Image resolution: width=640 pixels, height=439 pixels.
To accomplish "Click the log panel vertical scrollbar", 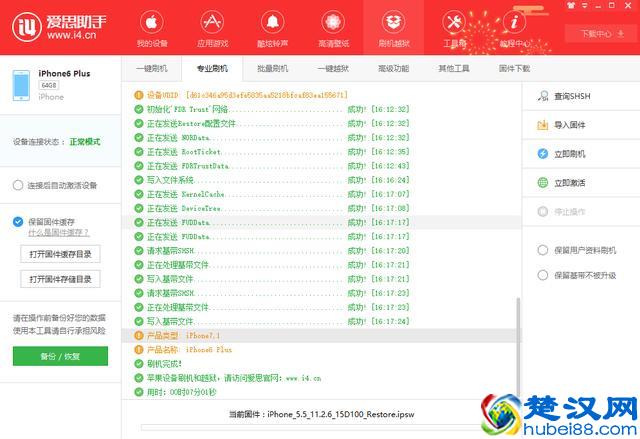I will click(518, 347).
